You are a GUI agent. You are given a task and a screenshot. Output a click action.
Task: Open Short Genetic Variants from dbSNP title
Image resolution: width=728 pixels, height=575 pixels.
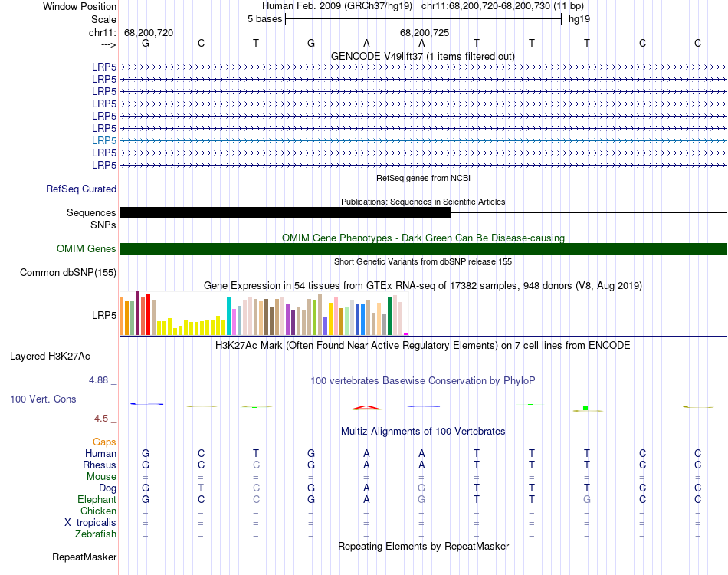pyautogui.click(x=423, y=261)
